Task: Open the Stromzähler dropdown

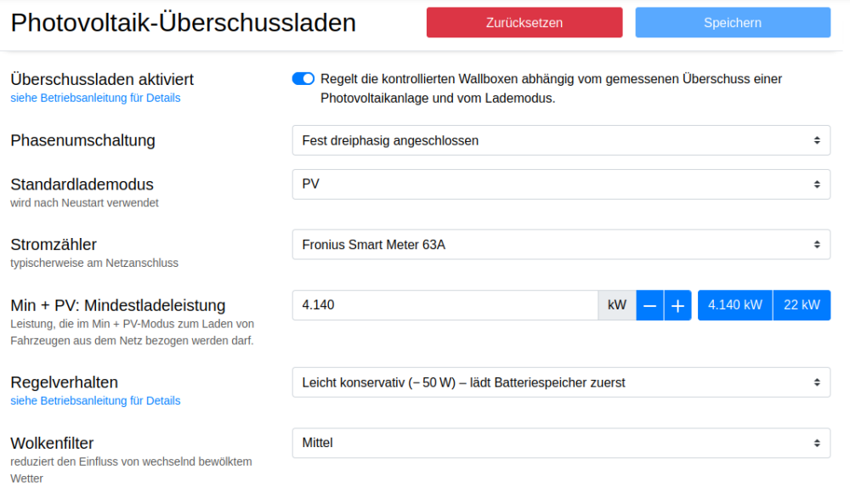Action: point(561,245)
